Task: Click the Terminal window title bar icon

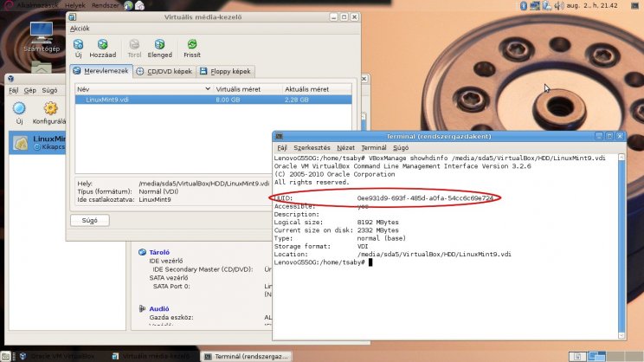Action: [x=280, y=137]
